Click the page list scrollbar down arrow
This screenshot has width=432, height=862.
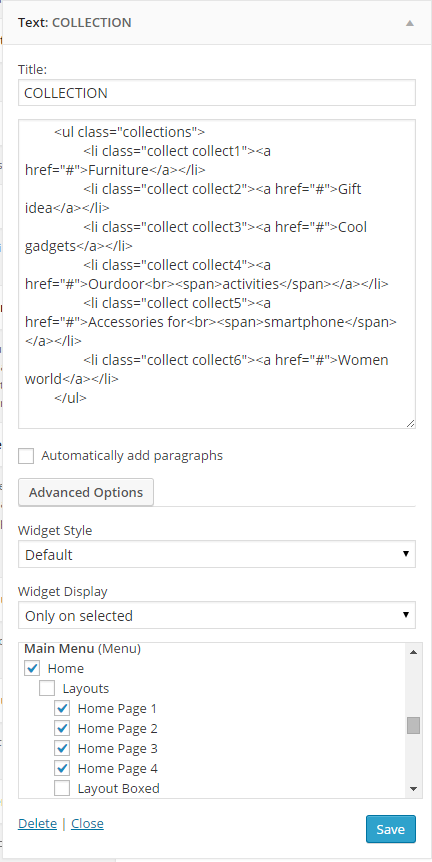click(x=413, y=789)
